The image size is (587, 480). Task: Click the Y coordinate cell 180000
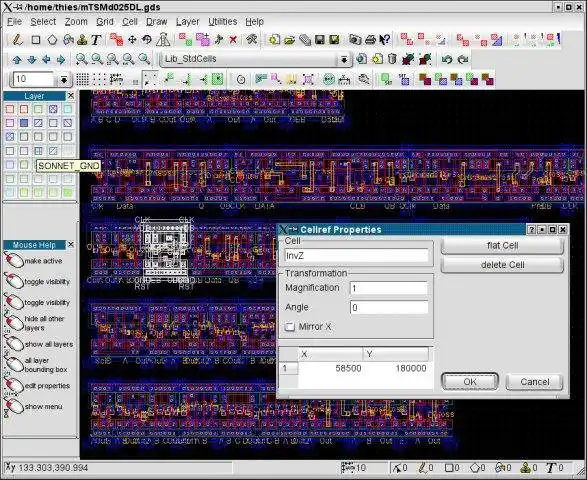click(x=395, y=368)
